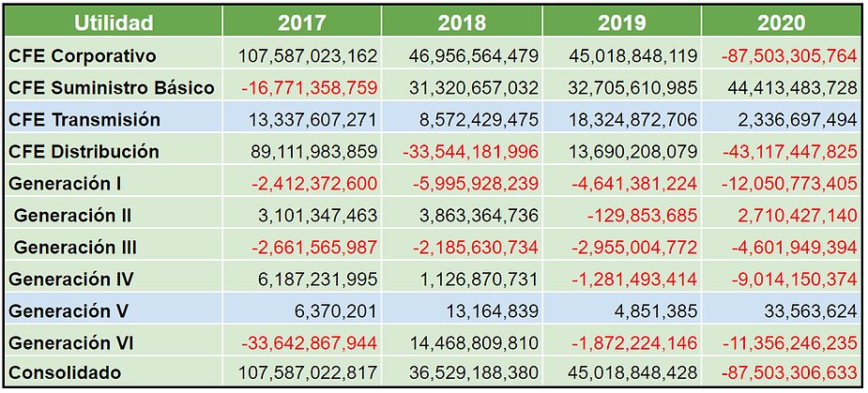Select red value -11,356,246,235
The width and height of the screenshot is (868, 393).
790,343
